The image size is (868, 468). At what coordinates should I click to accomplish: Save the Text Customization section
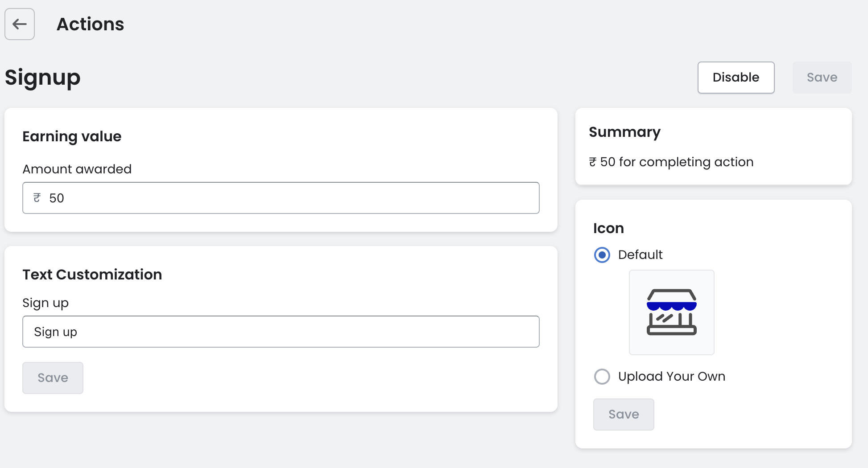(53, 378)
